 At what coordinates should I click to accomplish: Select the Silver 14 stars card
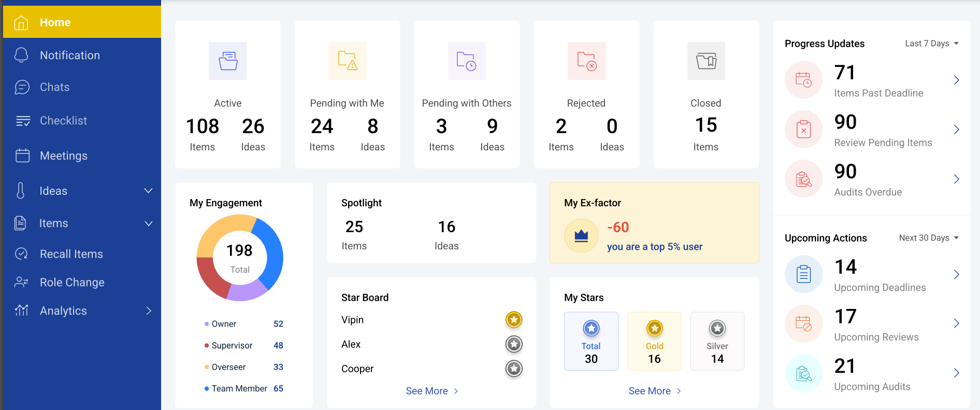coord(717,341)
